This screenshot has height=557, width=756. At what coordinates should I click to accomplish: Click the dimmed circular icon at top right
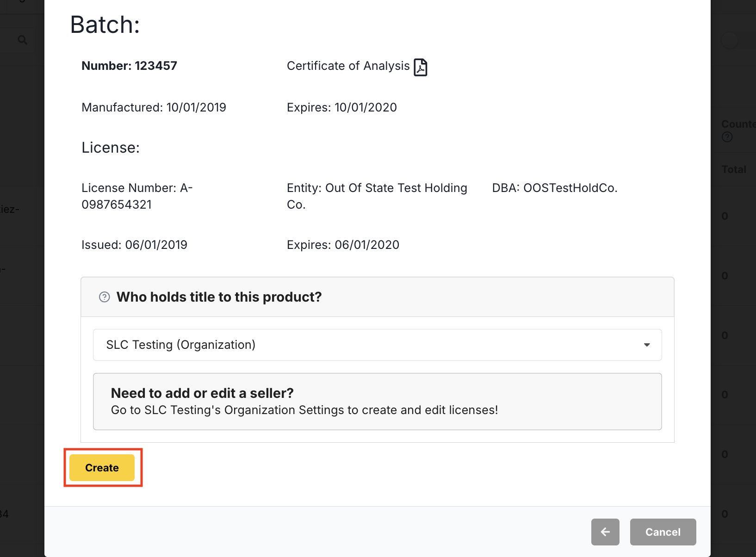730,41
